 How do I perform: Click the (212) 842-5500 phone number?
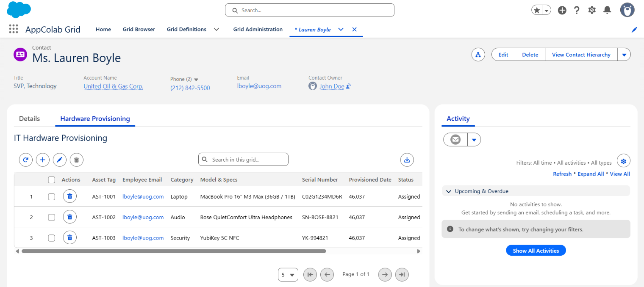tap(190, 88)
